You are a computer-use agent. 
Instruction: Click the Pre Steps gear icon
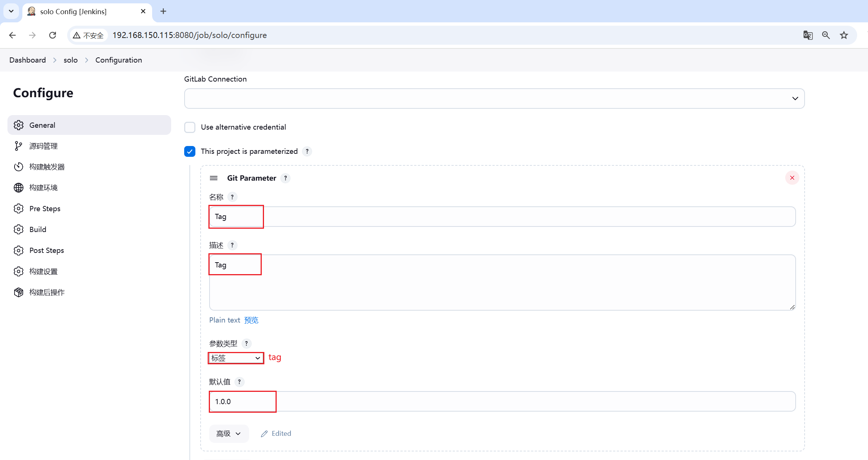pyautogui.click(x=19, y=208)
